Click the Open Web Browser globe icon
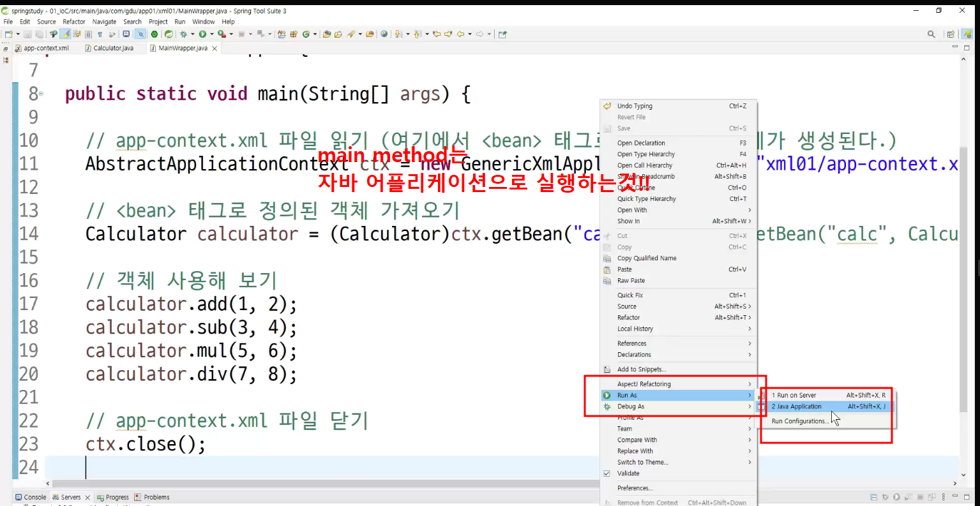 coord(384,34)
